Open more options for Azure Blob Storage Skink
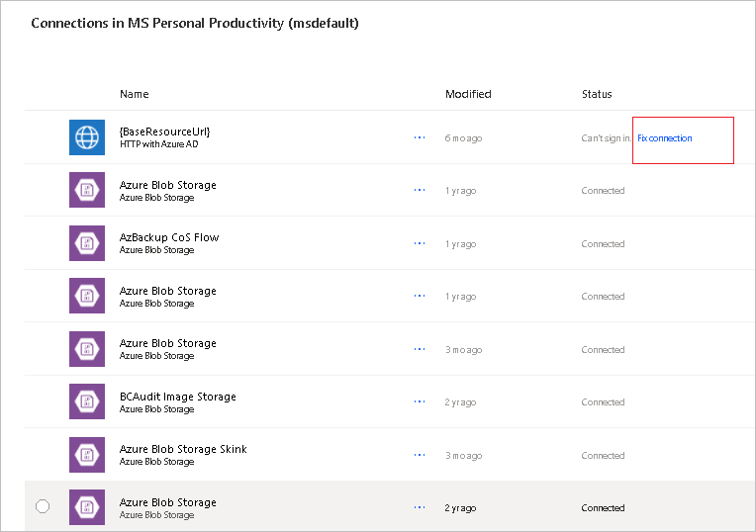The height and width of the screenshot is (532, 756). [420, 455]
